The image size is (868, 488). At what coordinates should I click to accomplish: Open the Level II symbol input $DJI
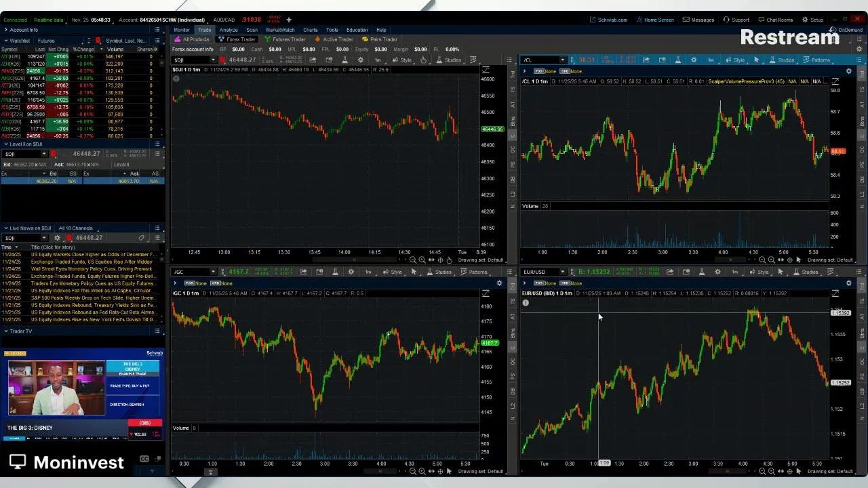click(x=22, y=154)
